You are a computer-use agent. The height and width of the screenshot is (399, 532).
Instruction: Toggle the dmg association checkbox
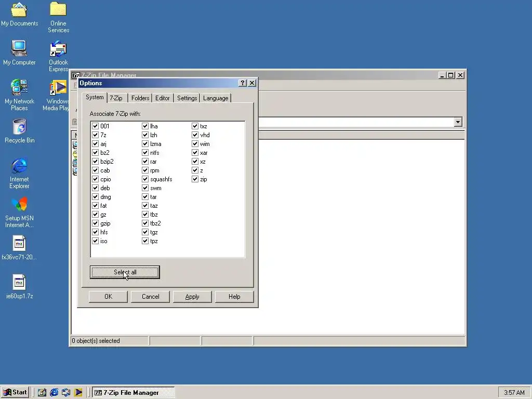coord(96,196)
